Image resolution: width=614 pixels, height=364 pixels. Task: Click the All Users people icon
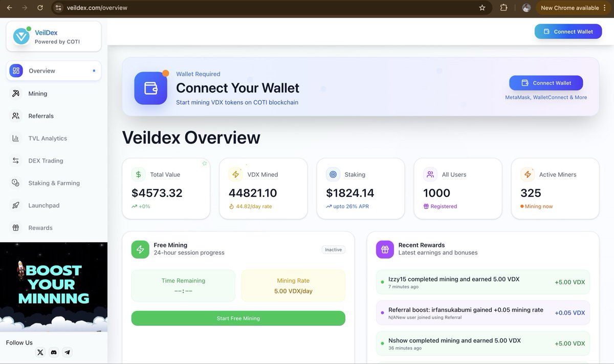coord(430,174)
